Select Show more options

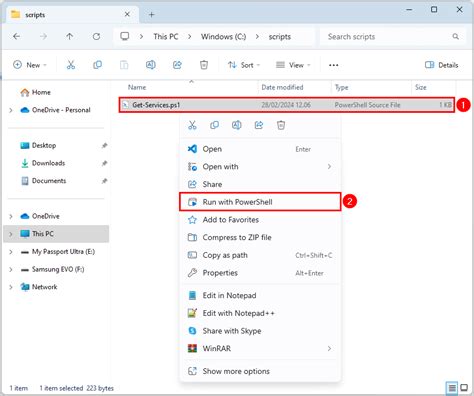260,371
